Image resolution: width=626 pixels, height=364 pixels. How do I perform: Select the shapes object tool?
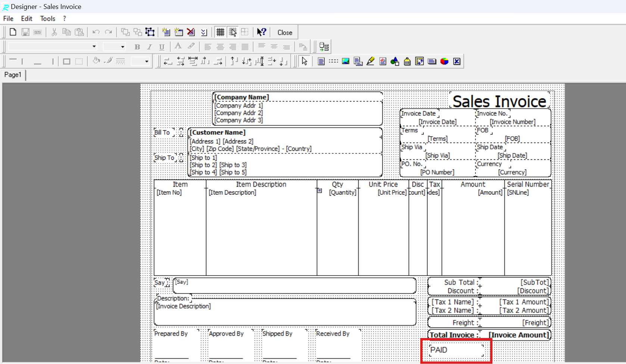pos(395,61)
